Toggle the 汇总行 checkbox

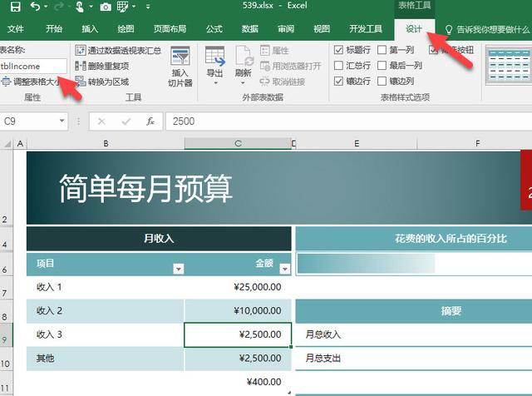[x=338, y=65]
